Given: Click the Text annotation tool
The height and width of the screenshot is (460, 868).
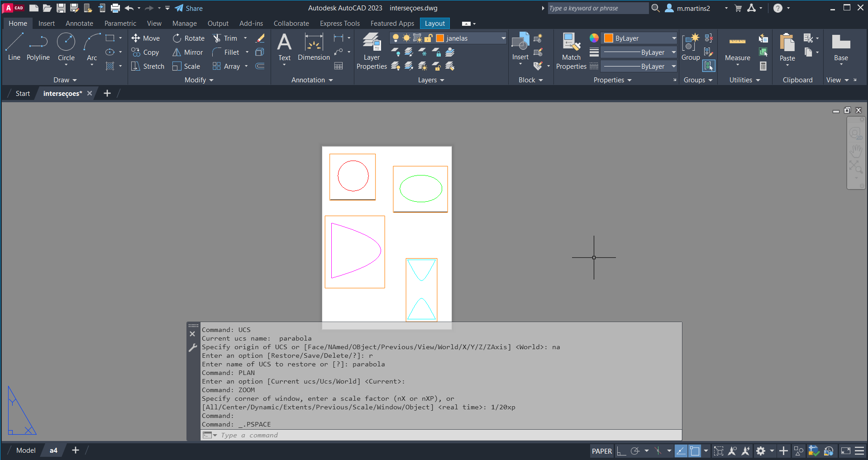Looking at the screenshot, I should [x=284, y=47].
